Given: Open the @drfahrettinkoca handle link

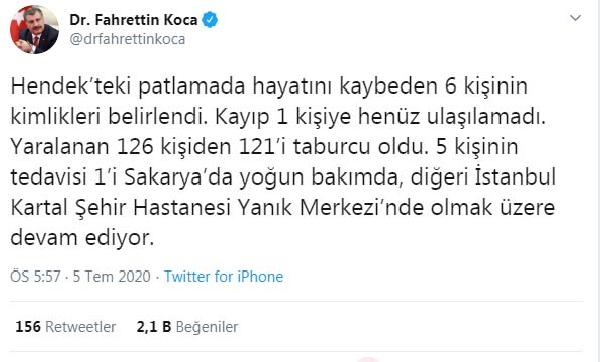Looking at the screenshot, I should (x=127, y=39).
